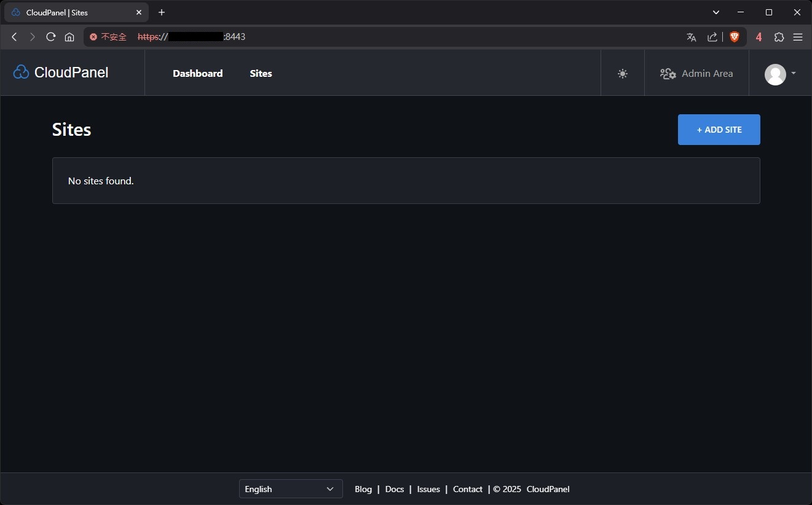Click the 不安全 security label
812x505 pixels.
pyautogui.click(x=114, y=37)
